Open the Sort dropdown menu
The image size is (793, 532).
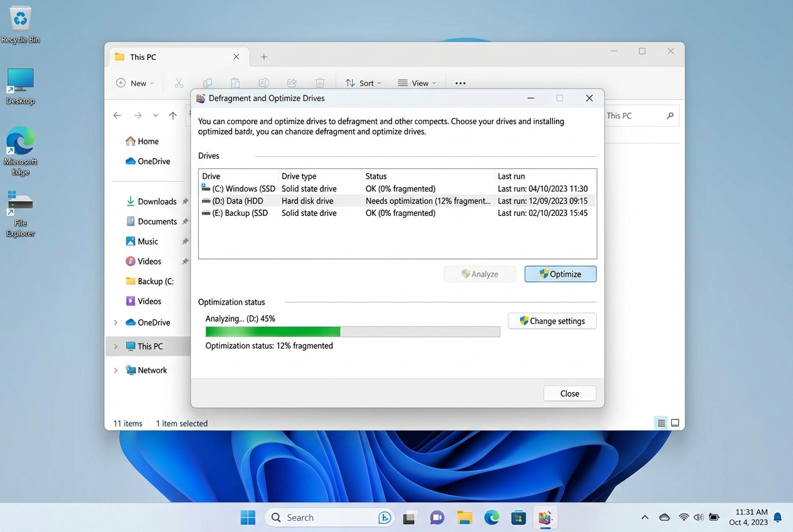[x=363, y=83]
